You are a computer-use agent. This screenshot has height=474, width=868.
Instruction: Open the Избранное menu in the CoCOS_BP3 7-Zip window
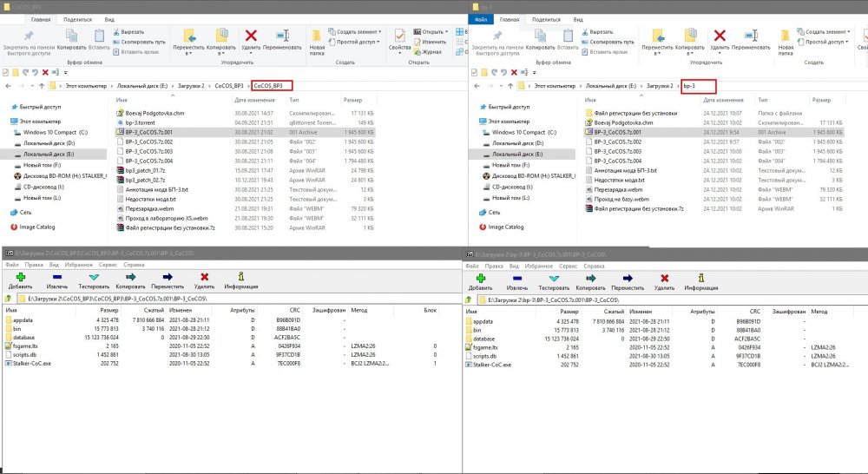[80, 263]
